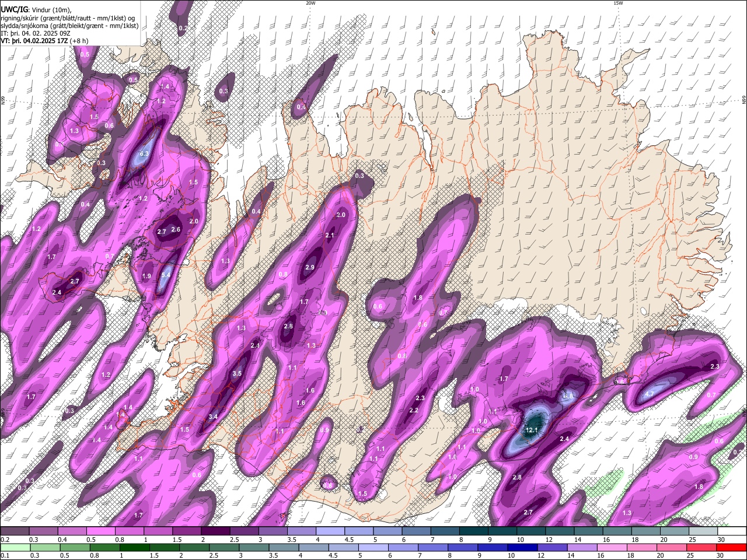Click the 0.4 label in top legend row
This screenshot has width=747, height=560.
[62, 540]
